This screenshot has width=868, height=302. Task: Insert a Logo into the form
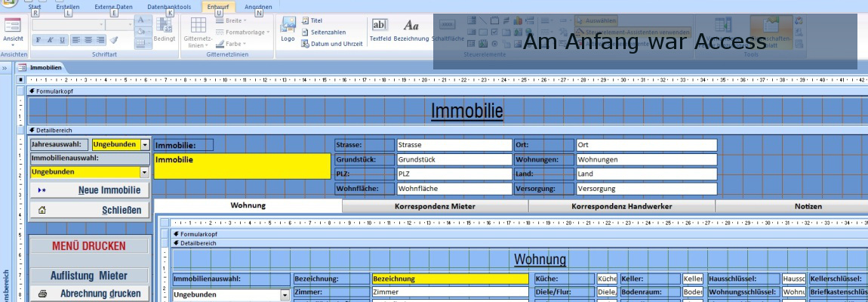point(288,30)
